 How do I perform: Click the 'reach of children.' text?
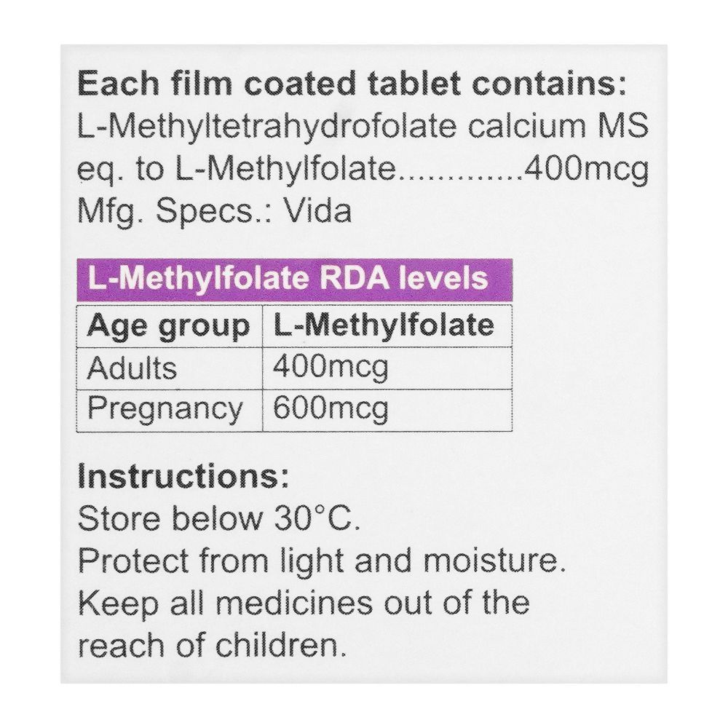212,646
